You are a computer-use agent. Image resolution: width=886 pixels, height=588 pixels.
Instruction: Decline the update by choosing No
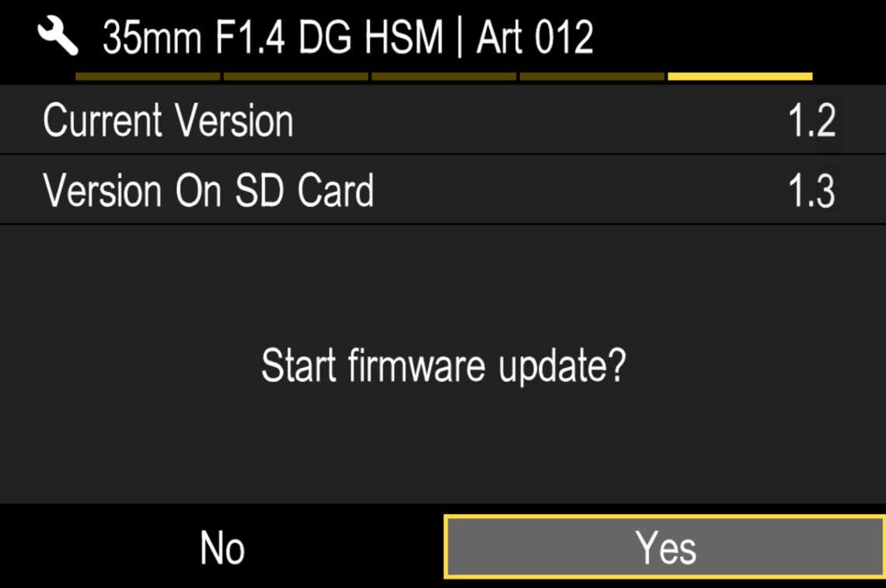tap(222, 548)
